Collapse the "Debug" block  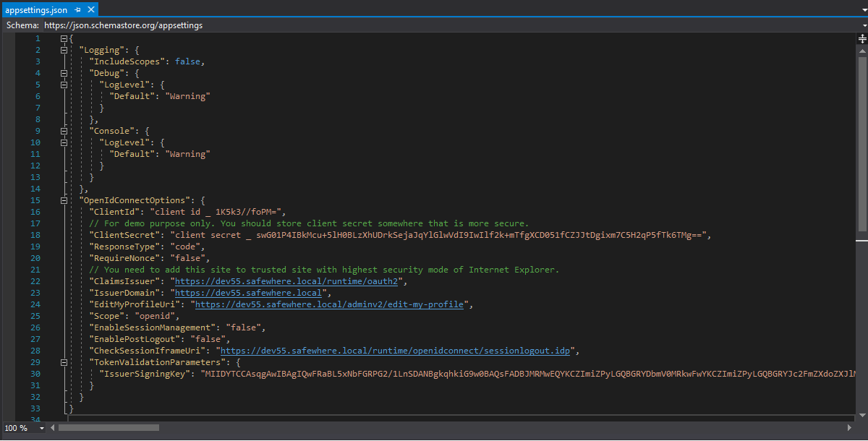(64, 73)
